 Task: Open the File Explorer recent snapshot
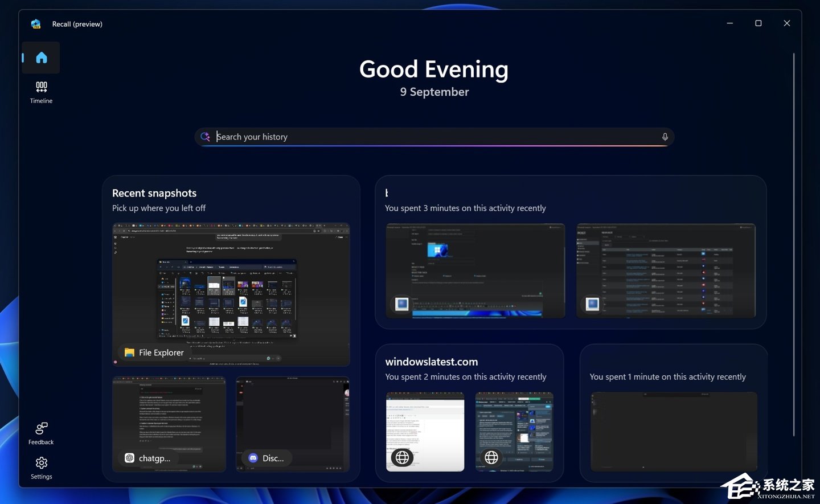pos(231,294)
